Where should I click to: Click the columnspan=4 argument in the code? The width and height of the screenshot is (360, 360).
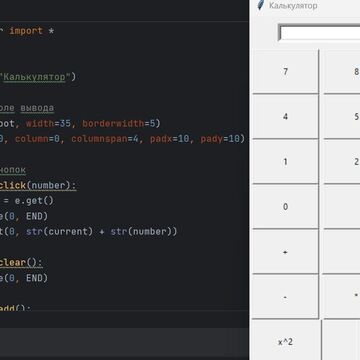pos(105,139)
